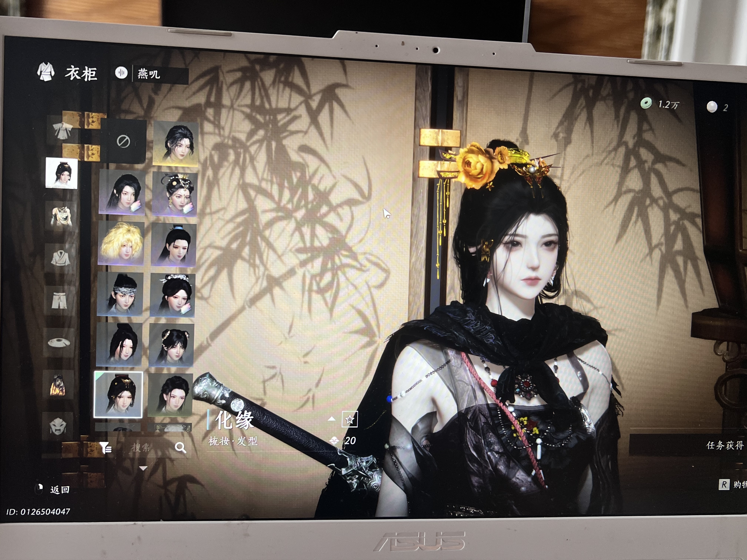The image size is (747, 560).
Task: Select the hairstyle category portrait tab
Action: (x=62, y=173)
